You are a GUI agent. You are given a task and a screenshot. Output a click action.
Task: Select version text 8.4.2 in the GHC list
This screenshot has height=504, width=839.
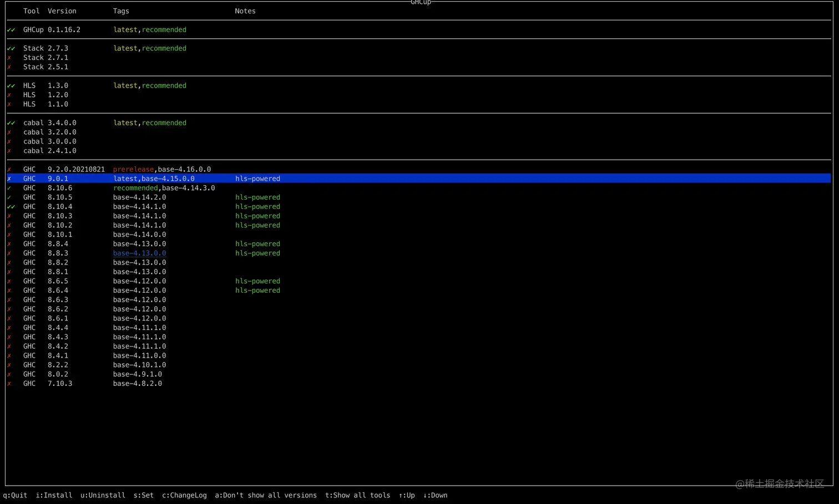pos(58,347)
